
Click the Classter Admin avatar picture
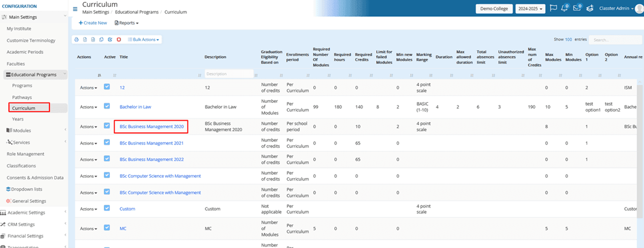click(639, 8)
